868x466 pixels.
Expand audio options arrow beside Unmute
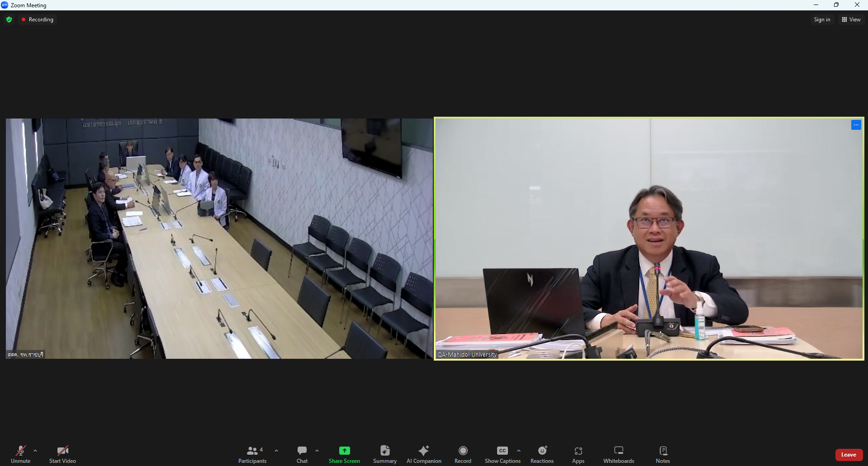point(35,451)
